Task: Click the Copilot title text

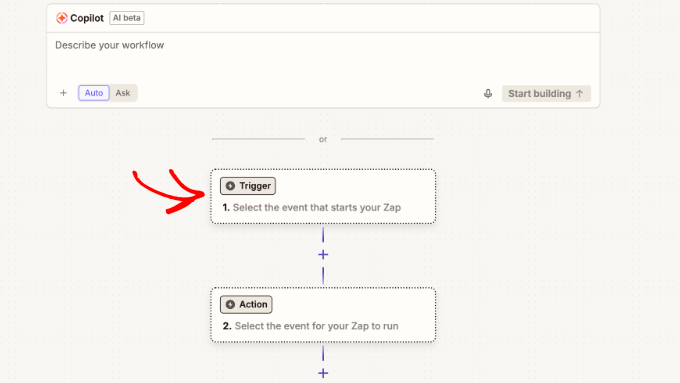Action: coord(87,18)
